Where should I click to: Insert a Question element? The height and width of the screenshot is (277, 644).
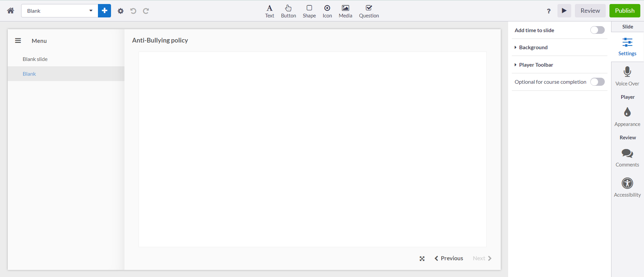pos(369,11)
